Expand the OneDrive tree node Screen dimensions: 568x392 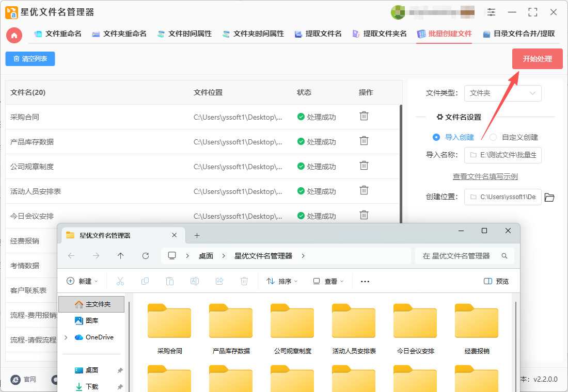(66, 337)
